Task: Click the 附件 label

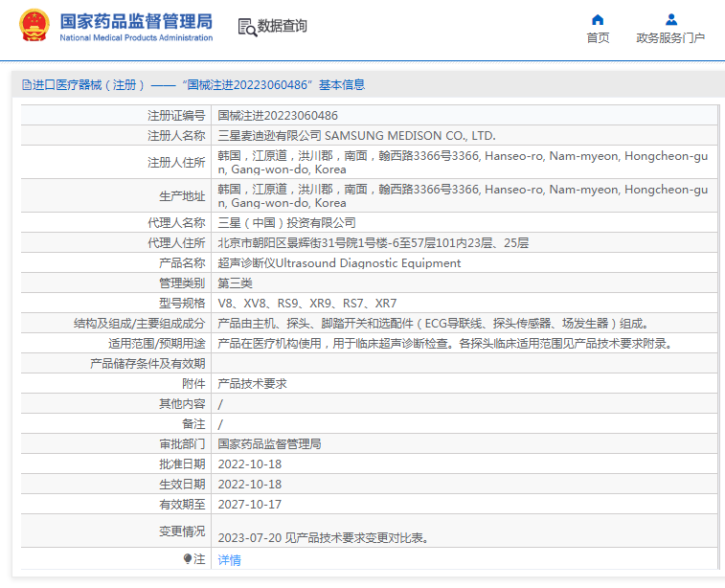Action: (193, 384)
